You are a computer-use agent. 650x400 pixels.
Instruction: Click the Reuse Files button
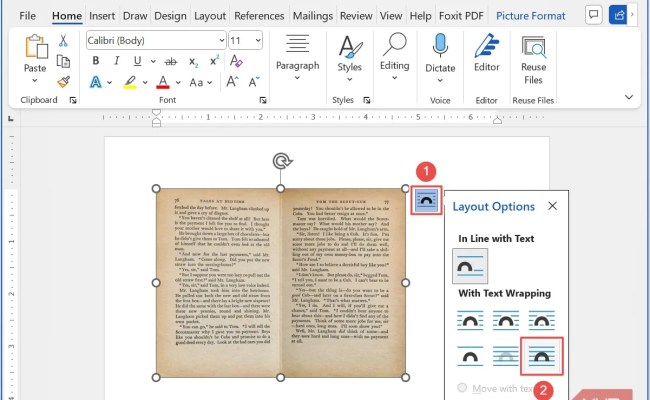tap(534, 60)
